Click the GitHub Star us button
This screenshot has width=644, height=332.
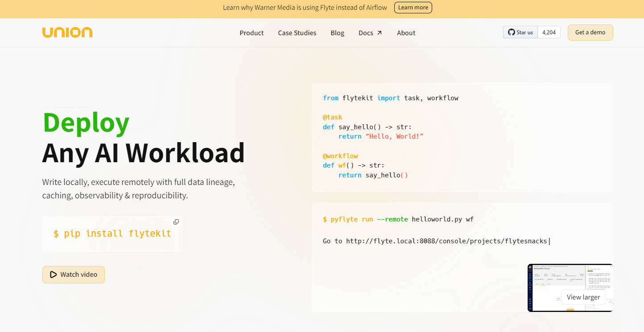click(x=520, y=33)
